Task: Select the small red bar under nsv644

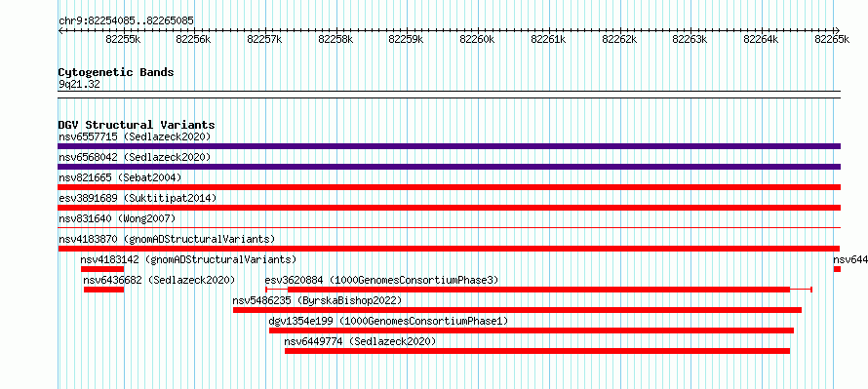Action: 837,269
